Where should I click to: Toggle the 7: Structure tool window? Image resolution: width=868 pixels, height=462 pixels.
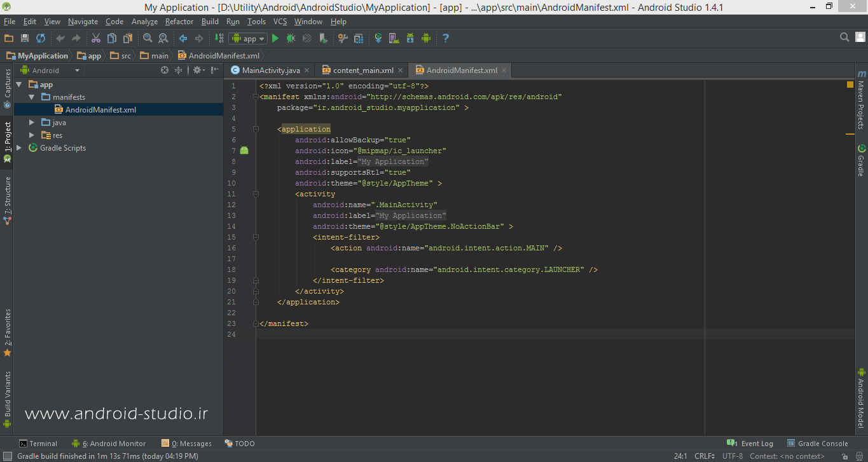(7, 201)
